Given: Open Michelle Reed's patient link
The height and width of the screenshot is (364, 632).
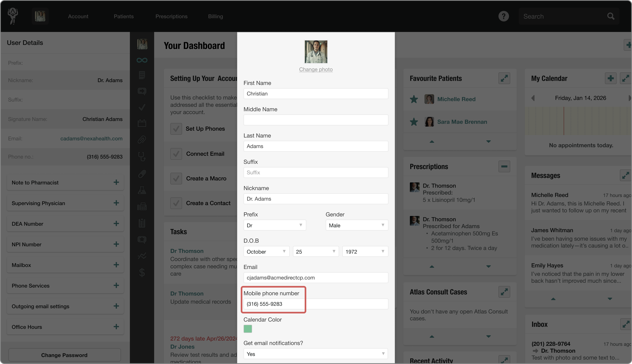Looking at the screenshot, I should coord(456,99).
